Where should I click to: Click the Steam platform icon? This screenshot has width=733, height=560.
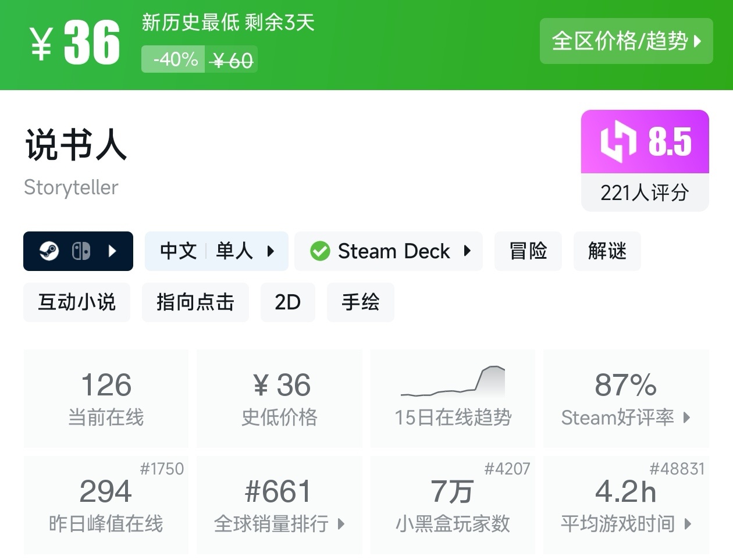[49, 251]
